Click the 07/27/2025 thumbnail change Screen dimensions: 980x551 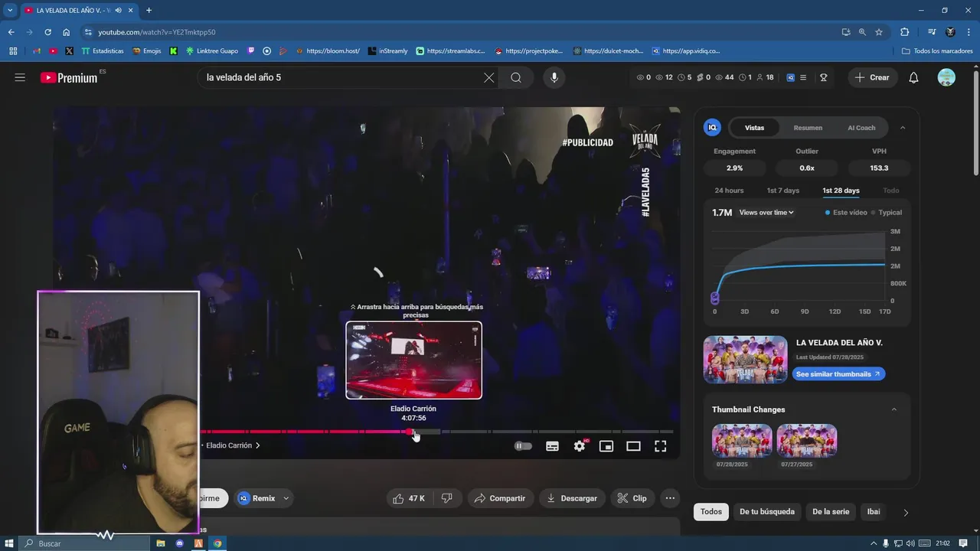click(806, 441)
